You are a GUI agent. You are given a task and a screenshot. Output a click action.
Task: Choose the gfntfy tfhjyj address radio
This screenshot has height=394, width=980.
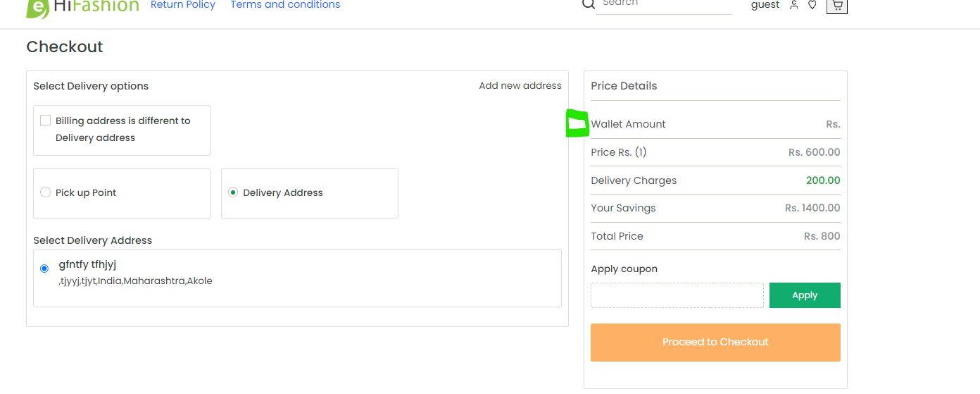[44, 269]
